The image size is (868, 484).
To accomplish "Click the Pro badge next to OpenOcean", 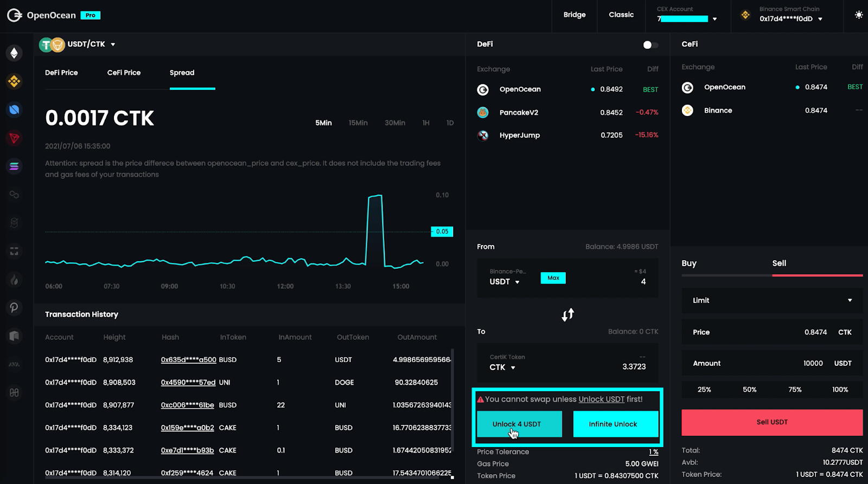I will coord(91,15).
